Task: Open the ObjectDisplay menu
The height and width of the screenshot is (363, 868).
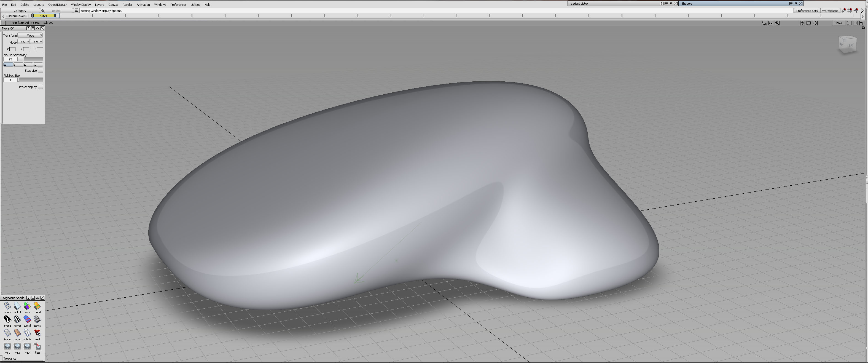Action: tap(57, 5)
